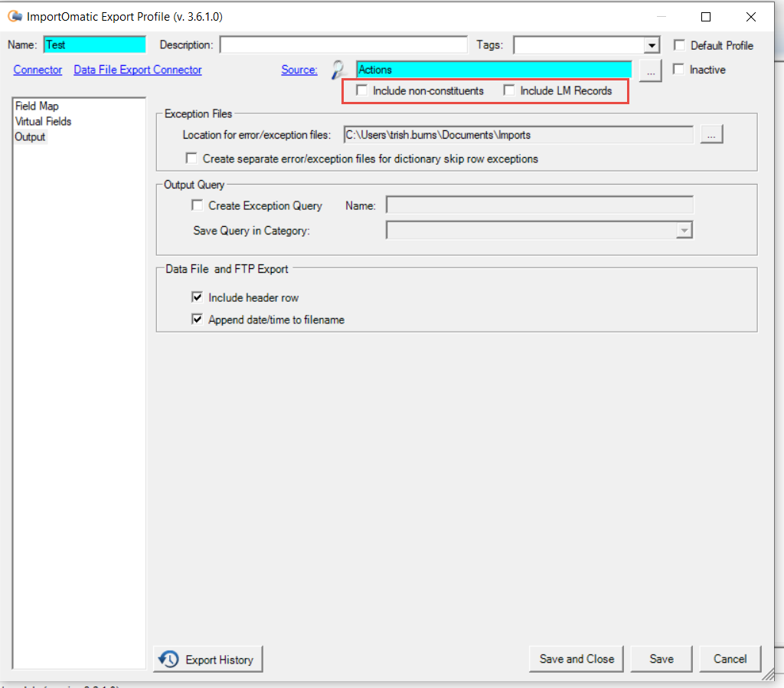
Task: Disable the Include header row option
Action: click(x=197, y=296)
